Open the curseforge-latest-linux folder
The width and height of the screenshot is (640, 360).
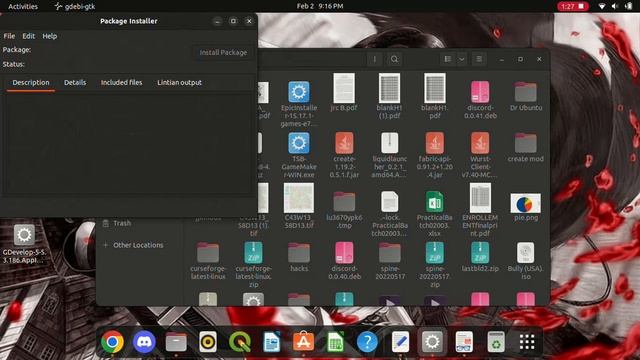click(208, 261)
